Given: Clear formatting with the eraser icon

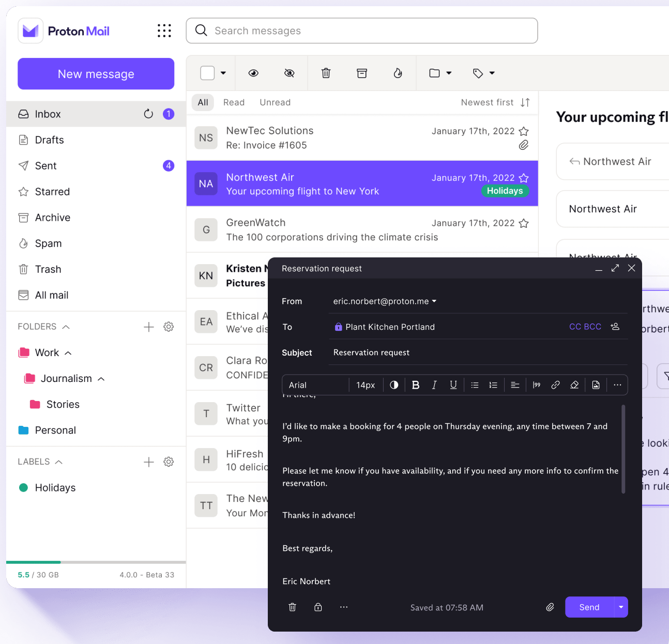Looking at the screenshot, I should [x=574, y=385].
